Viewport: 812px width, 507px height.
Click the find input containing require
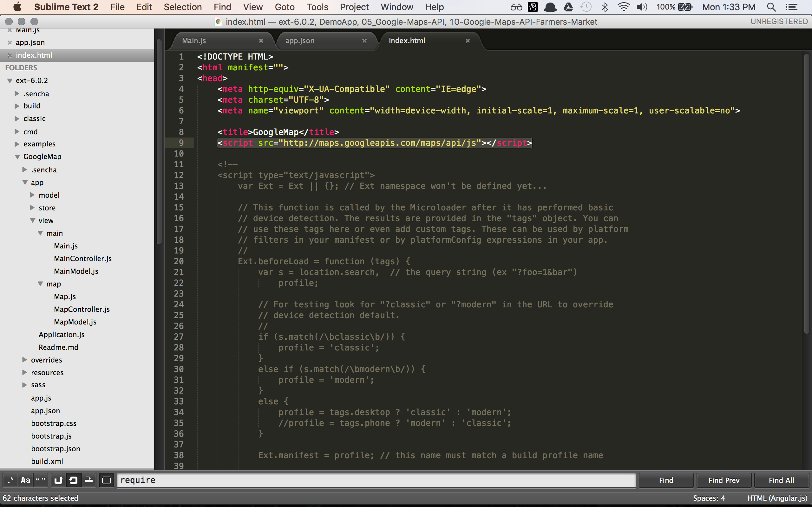pyautogui.click(x=376, y=480)
